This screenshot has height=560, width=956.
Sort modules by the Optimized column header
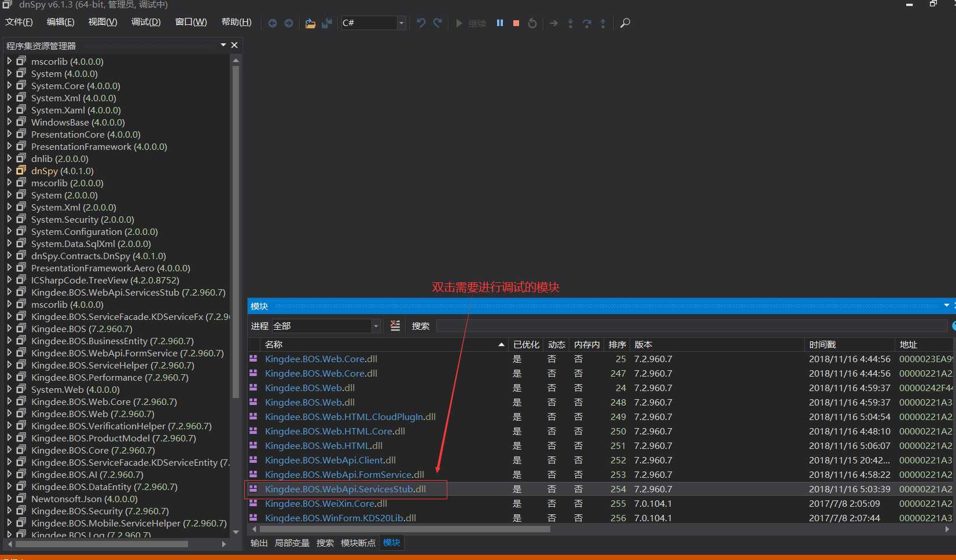coord(527,344)
